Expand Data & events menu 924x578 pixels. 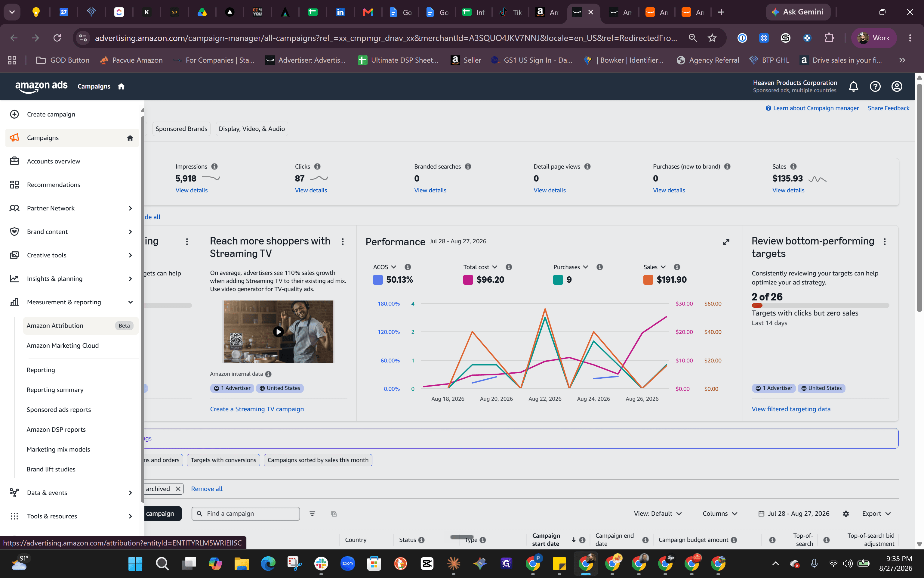coord(130,493)
